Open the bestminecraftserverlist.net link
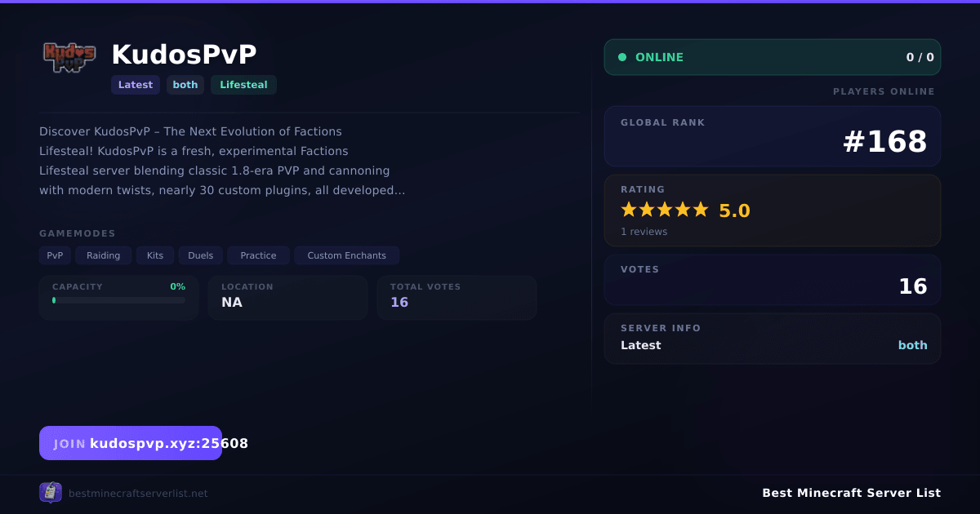 point(138,494)
